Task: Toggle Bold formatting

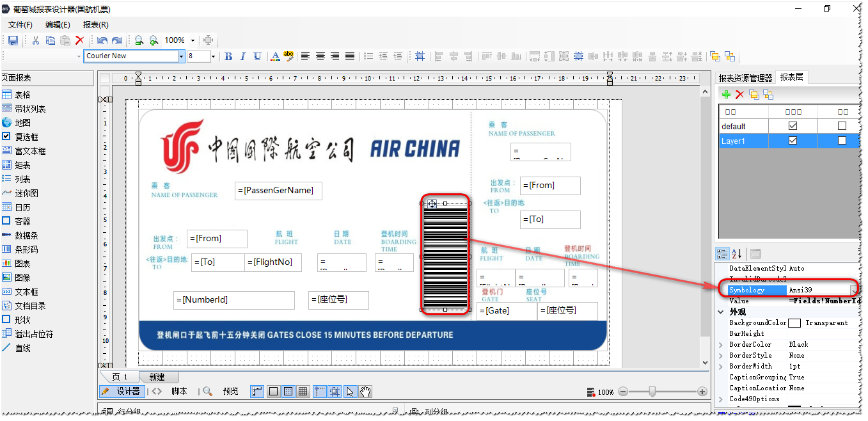Action: coord(228,56)
